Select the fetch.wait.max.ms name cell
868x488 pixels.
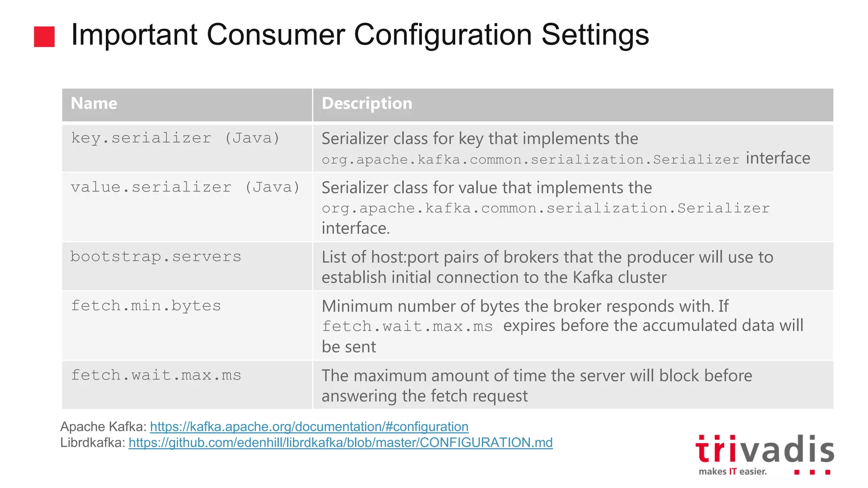click(x=156, y=375)
